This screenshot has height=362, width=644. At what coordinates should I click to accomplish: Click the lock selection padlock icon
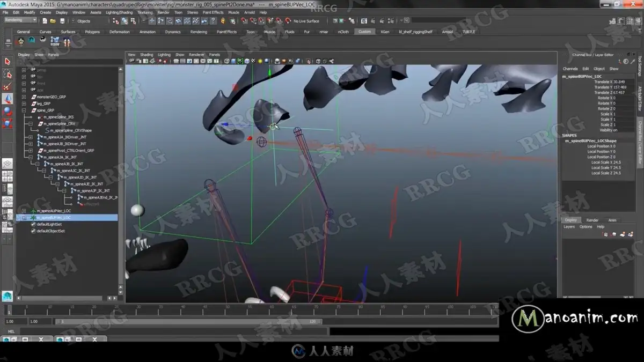click(222, 21)
